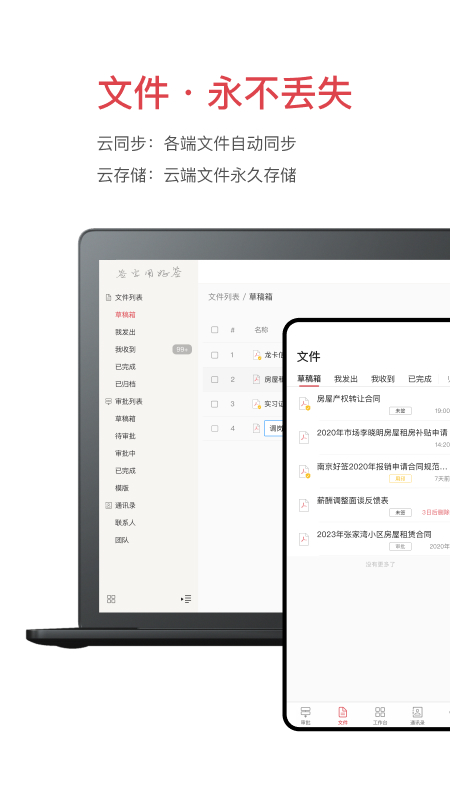Image resolution: width=450 pixels, height=800 pixels.
Task: Check the checkbox for laptop table row 1
Action: 215,355
